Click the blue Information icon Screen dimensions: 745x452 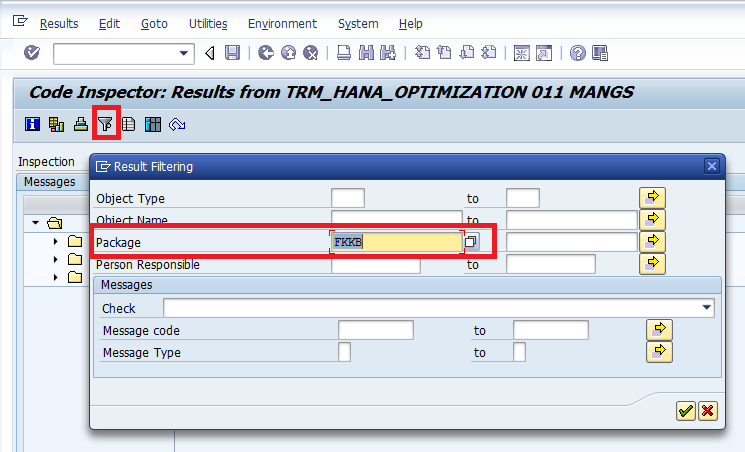tap(31, 125)
